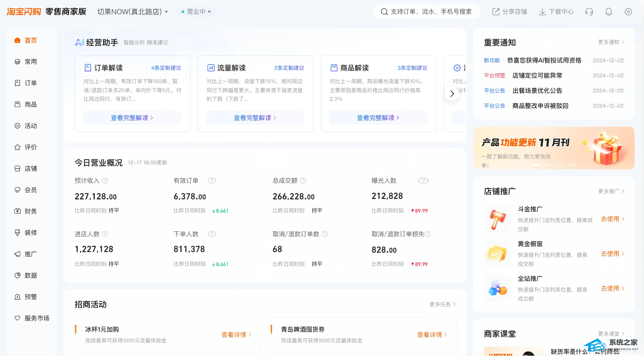Open the store switcher 切果NOW(真北路店) dropdown
This screenshot has width=644, height=356.
tap(133, 12)
